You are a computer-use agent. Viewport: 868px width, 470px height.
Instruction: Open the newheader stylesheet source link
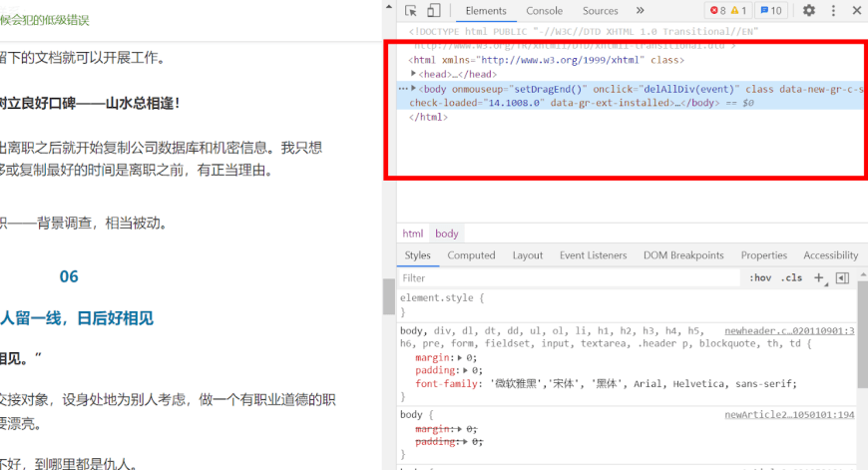point(788,330)
